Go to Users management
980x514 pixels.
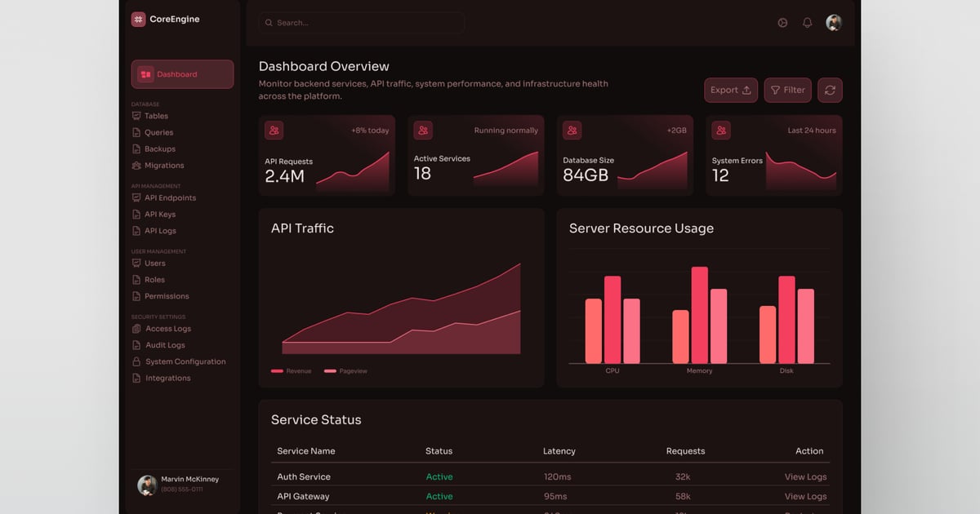click(x=155, y=264)
